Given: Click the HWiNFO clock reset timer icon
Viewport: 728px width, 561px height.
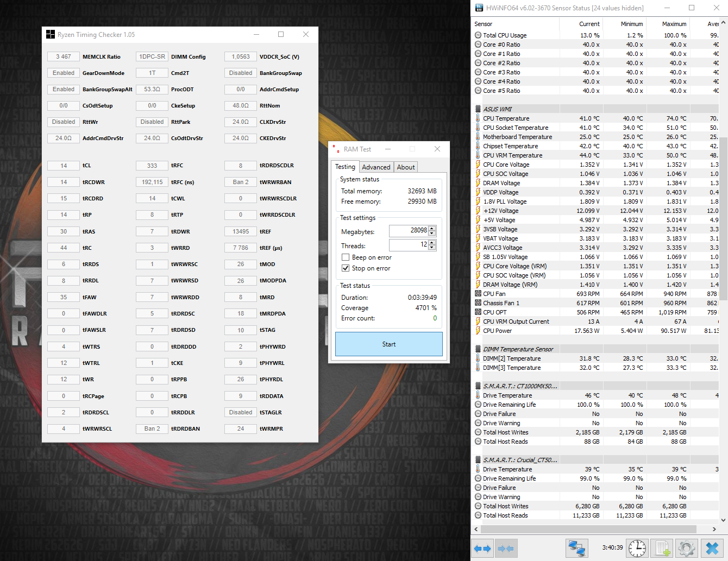Looking at the screenshot, I should 637,549.
